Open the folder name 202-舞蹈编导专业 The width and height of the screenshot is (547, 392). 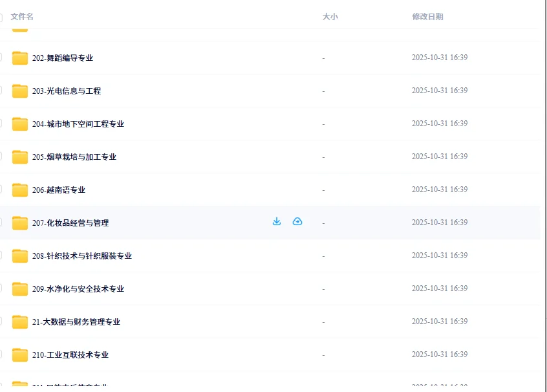(x=63, y=58)
